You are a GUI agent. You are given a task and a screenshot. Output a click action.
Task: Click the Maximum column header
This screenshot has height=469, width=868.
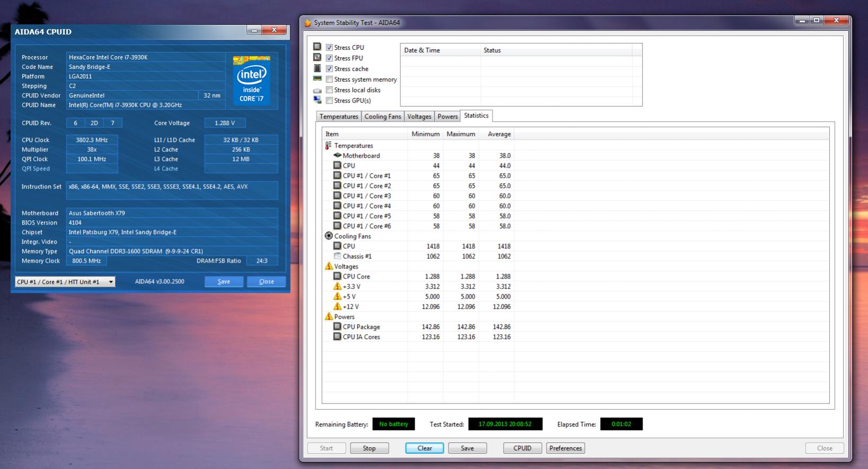tap(460, 134)
